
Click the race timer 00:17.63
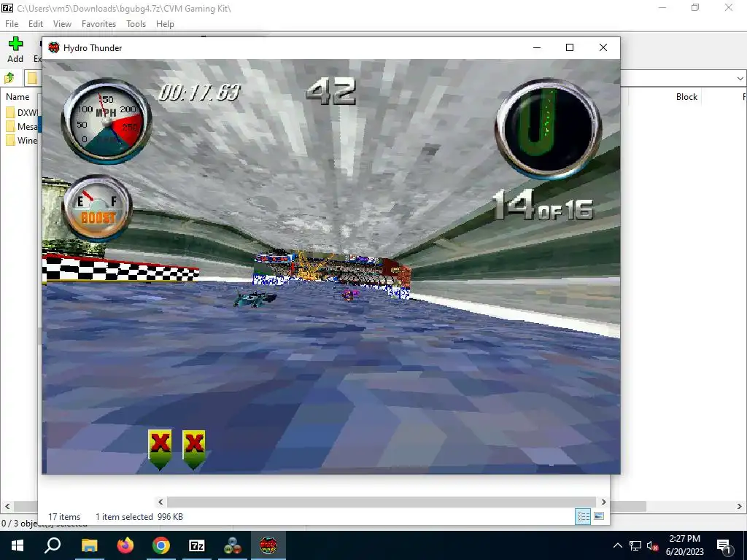point(200,92)
